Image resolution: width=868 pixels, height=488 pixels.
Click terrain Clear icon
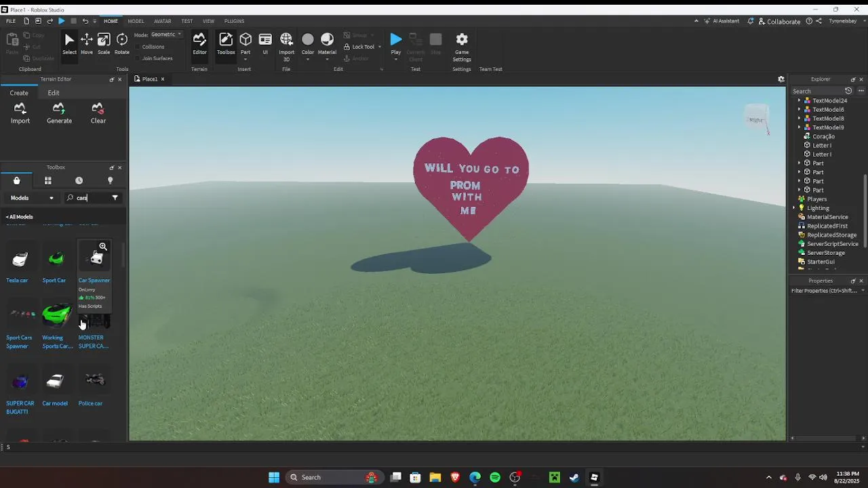[x=98, y=113]
